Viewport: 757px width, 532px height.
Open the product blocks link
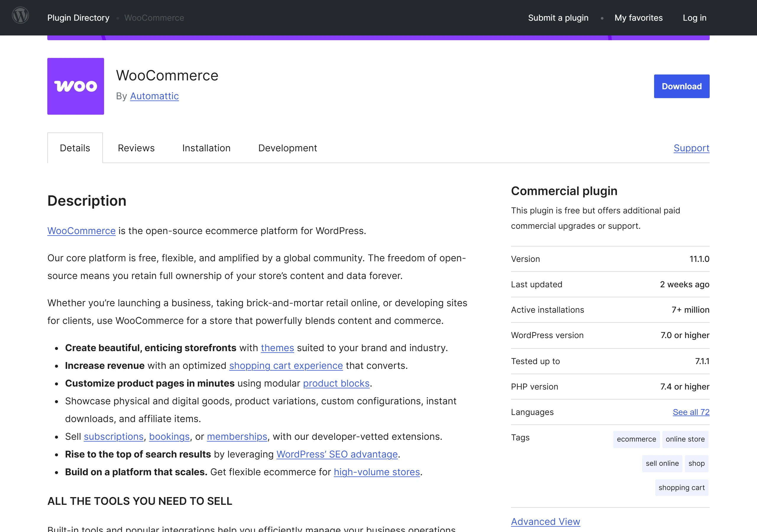click(336, 383)
